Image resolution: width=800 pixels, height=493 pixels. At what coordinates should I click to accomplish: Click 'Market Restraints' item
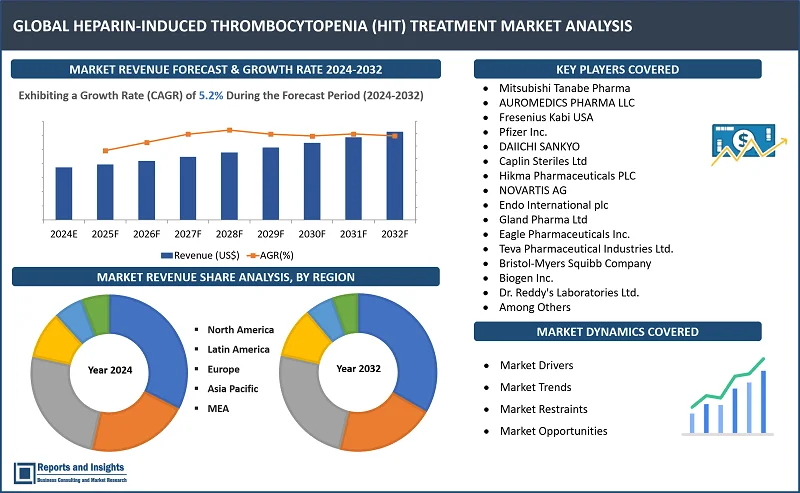coord(543,409)
